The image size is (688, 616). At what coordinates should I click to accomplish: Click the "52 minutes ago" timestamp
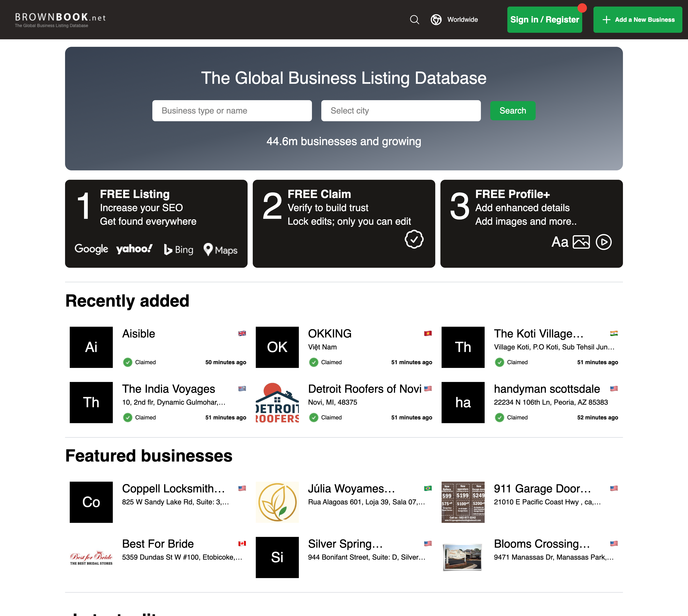point(598,417)
